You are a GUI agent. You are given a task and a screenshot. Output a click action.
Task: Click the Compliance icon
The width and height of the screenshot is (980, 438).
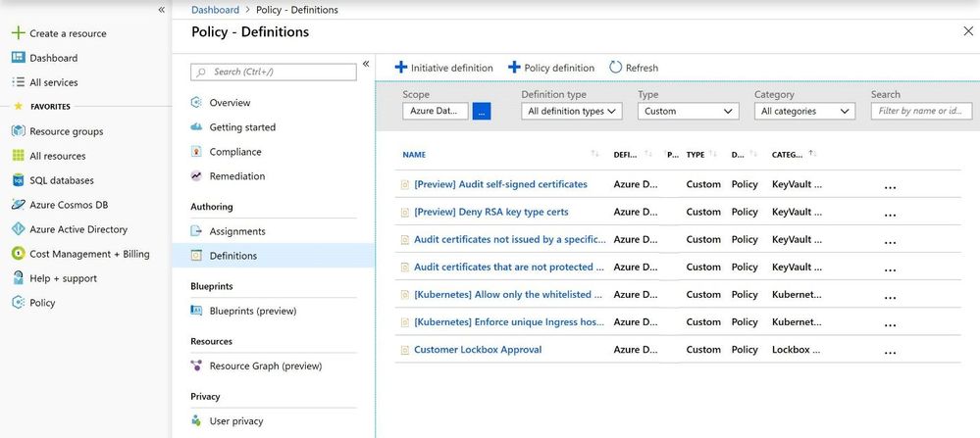pyautogui.click(x=196, y=152)
